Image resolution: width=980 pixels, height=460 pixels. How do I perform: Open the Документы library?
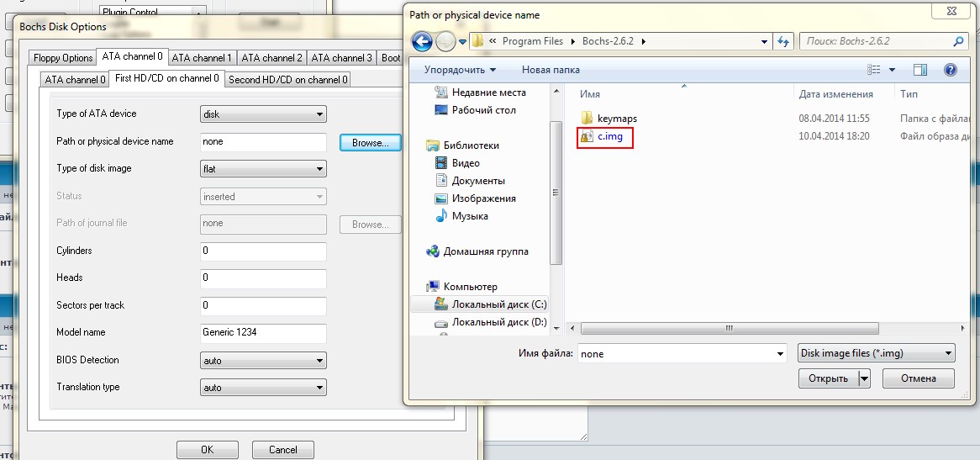click(x=477, y=181)
